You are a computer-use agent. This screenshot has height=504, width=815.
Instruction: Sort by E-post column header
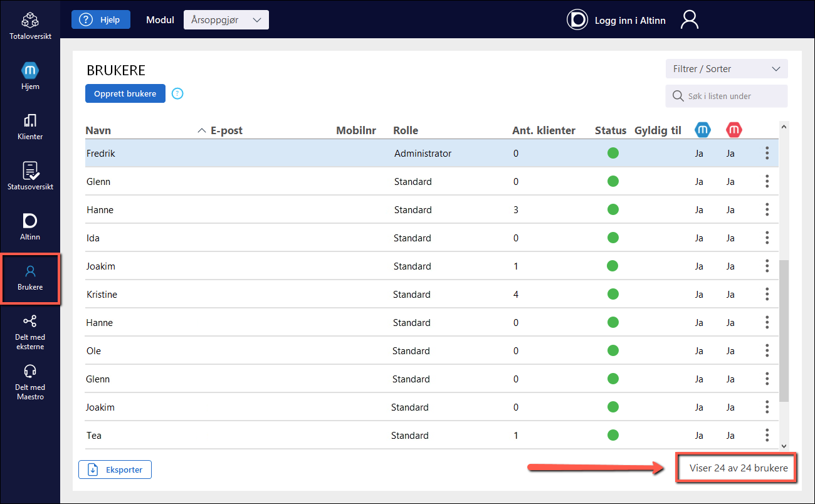pyautogui.click(x=226, y=130)
